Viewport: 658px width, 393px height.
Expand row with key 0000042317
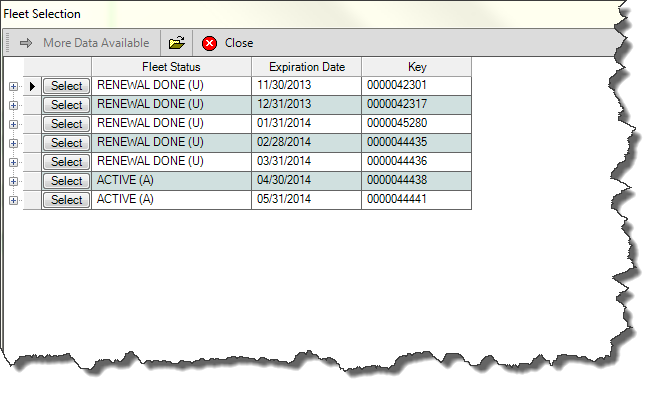(x=13, y=105)
